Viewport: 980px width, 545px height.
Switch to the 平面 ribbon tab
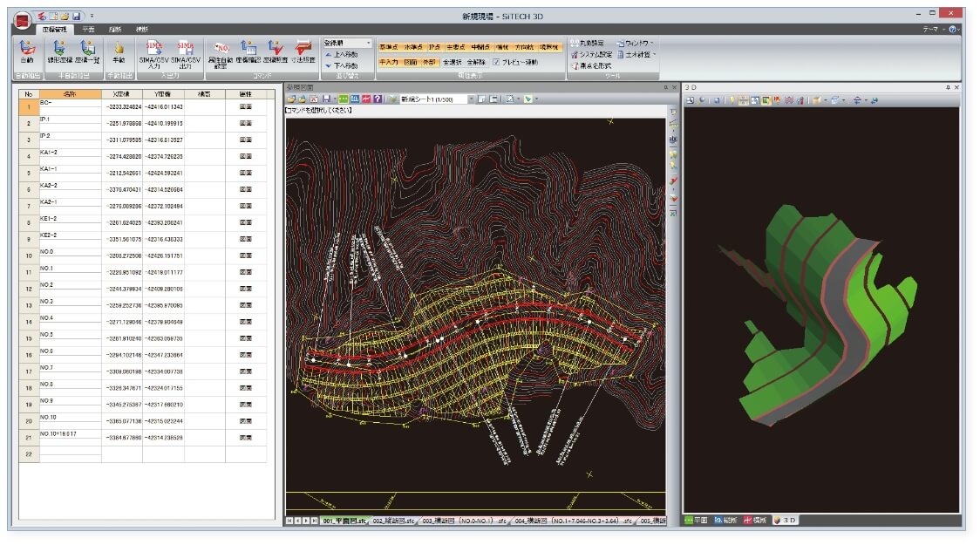coord(88,30)
